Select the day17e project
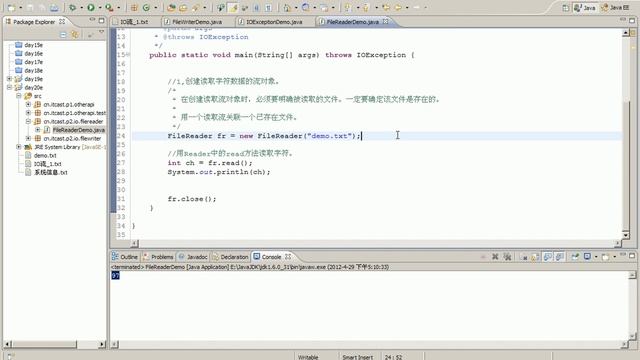The width and height of the screenshot is (640, 360). pyautogui.click(x=33, y=62)
